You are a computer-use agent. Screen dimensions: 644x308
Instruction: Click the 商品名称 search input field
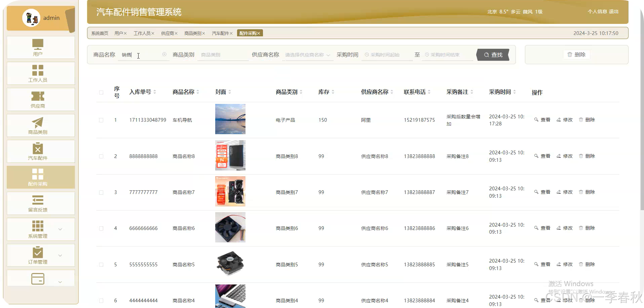point(144,54)
